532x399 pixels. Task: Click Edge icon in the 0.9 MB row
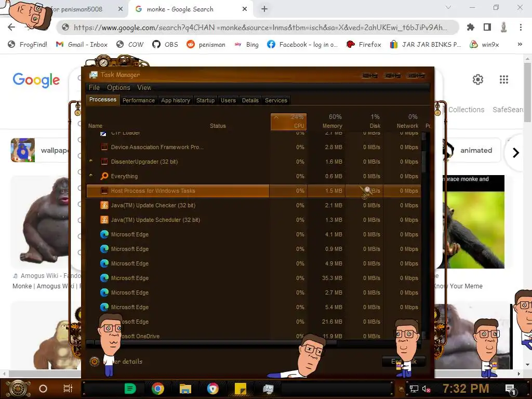[104, 249]
